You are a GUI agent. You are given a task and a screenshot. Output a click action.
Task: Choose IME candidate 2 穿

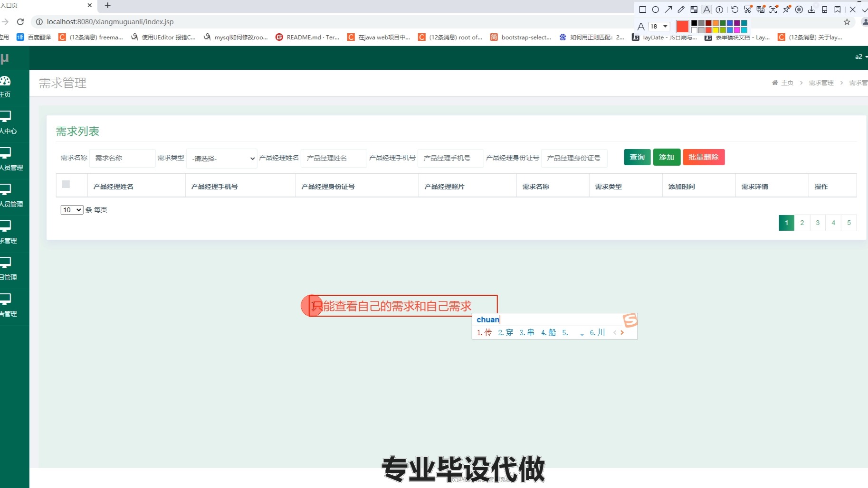(x=506, y=333)
